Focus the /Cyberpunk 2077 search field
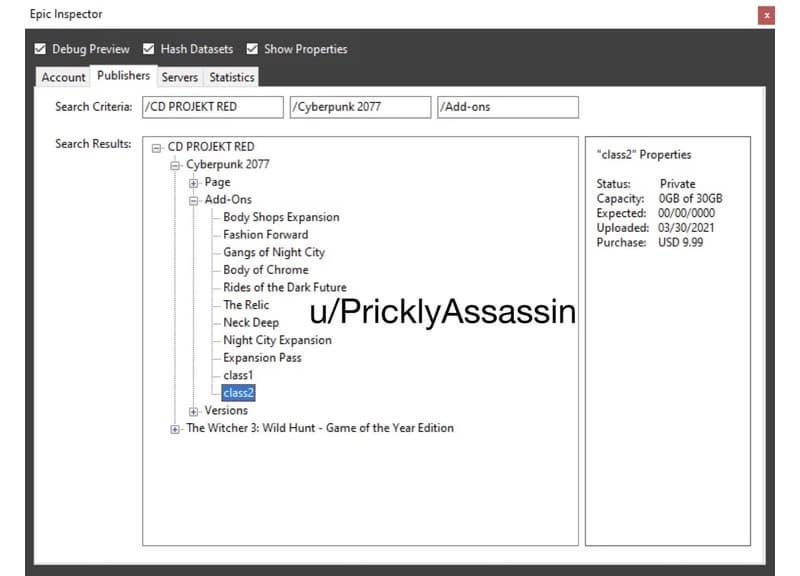This screenshot has width=800, height=576. point(360,107)
